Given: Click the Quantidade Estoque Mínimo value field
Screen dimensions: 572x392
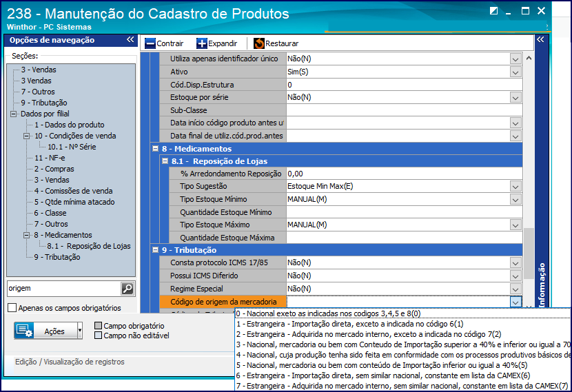Looking at the screenshot, I should 405,212.
